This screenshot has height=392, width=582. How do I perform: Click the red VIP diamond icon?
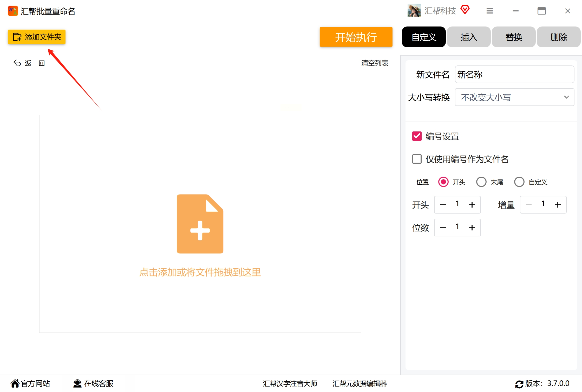tap(465, 10)
